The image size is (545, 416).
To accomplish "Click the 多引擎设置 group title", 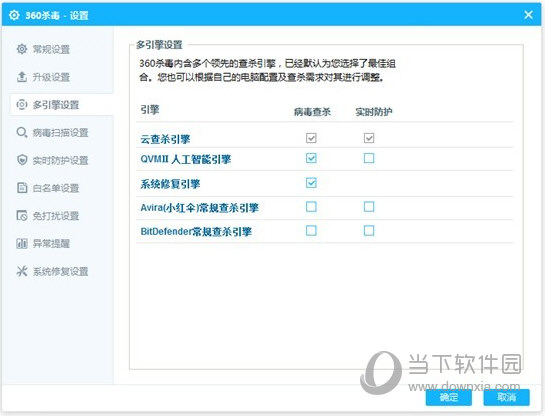I will [x=159, y=45].
